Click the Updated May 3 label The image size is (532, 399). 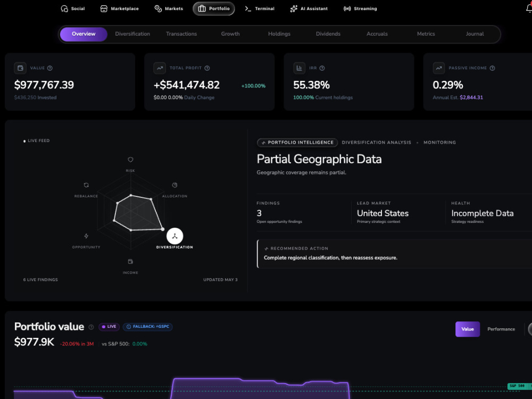click(221, 280)
